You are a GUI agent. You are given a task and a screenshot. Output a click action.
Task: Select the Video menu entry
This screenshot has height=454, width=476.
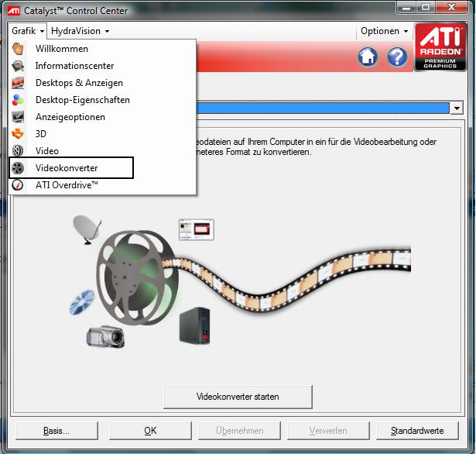click(103, 151)
